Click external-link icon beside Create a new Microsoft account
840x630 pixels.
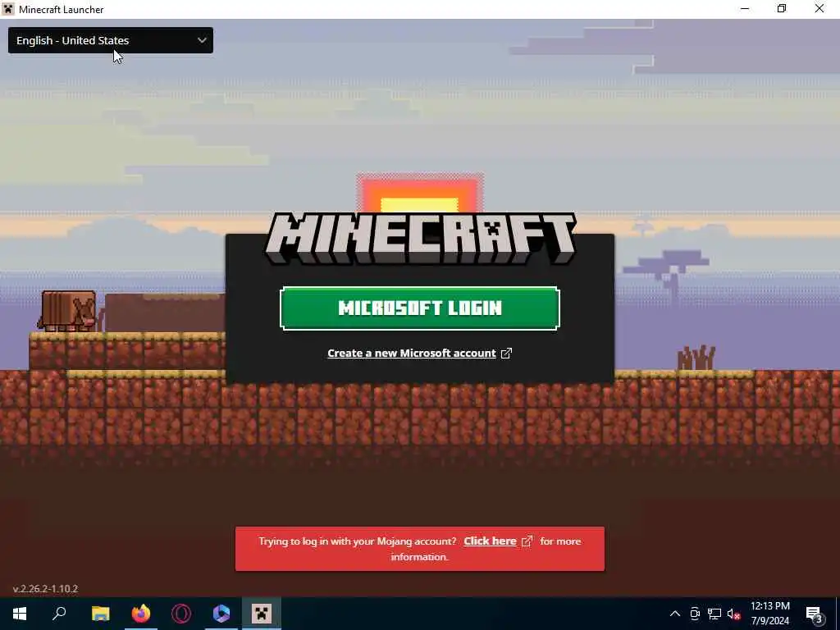506,353
